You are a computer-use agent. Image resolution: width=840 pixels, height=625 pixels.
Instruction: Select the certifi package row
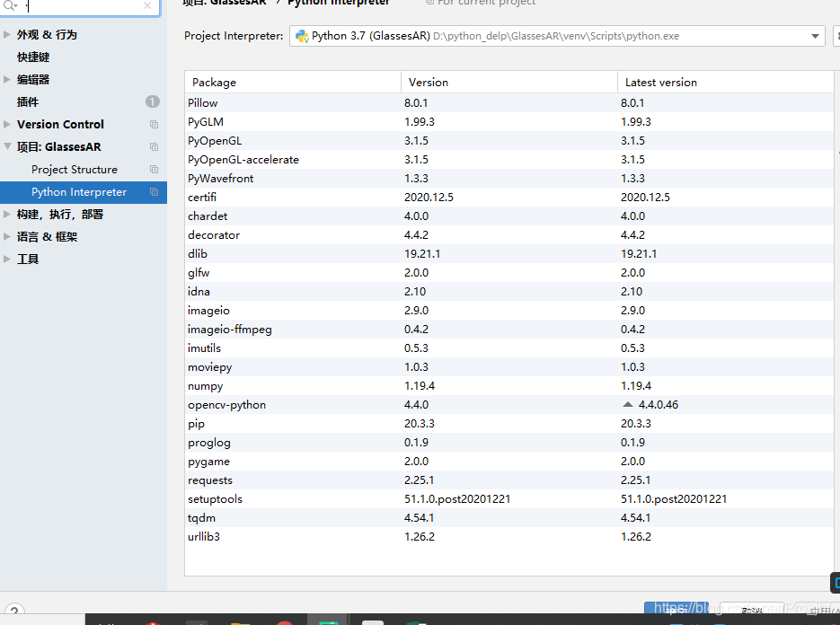tap(509, 197)
